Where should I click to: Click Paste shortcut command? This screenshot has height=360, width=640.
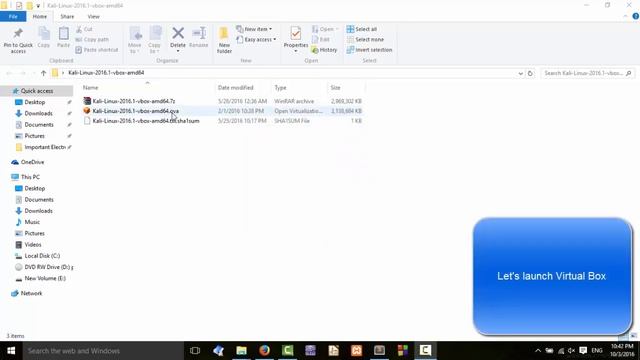click(97, 50)
